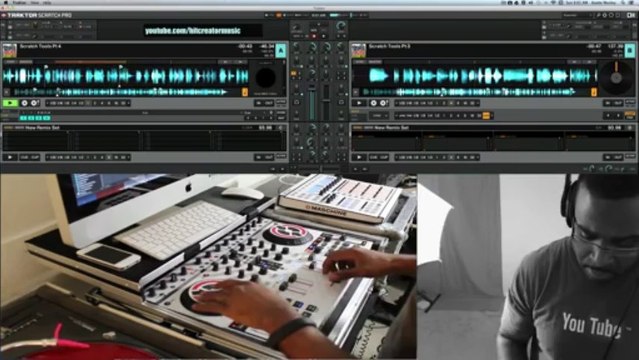Open the move mode dropdown in Deck B's panel
This screenshot has height=360, width=639.
(x=379, y=115)
